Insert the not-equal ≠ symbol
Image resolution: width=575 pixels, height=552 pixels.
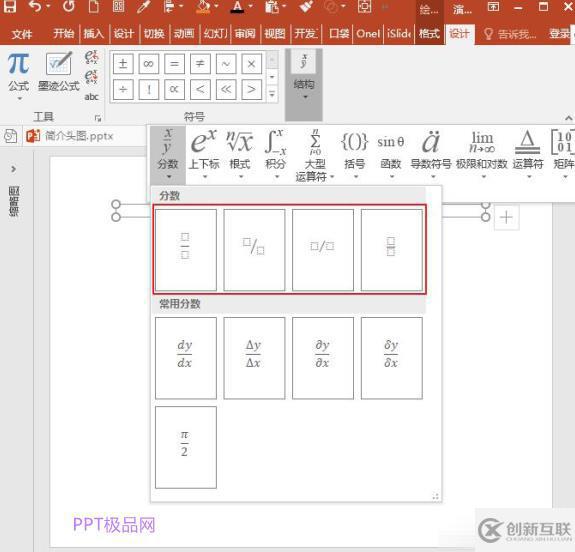click(x=200, y=64)
